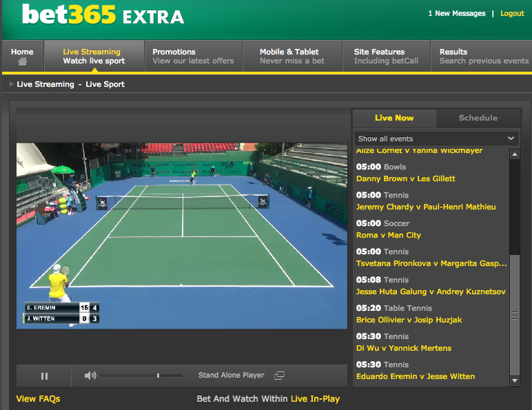
Task: Click the events list scroll down arrow
Action: tap(515, 381)
